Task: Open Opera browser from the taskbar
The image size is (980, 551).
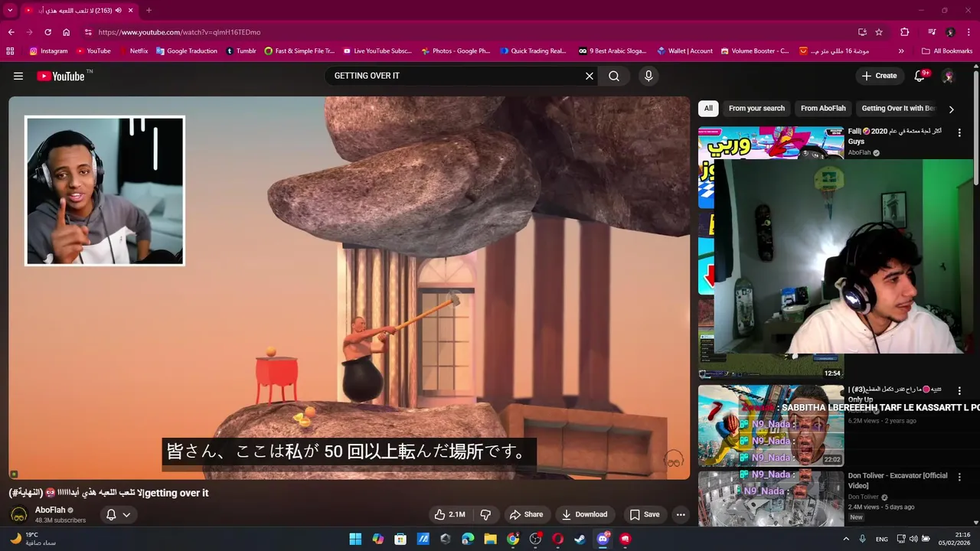Action: (557, 539)
